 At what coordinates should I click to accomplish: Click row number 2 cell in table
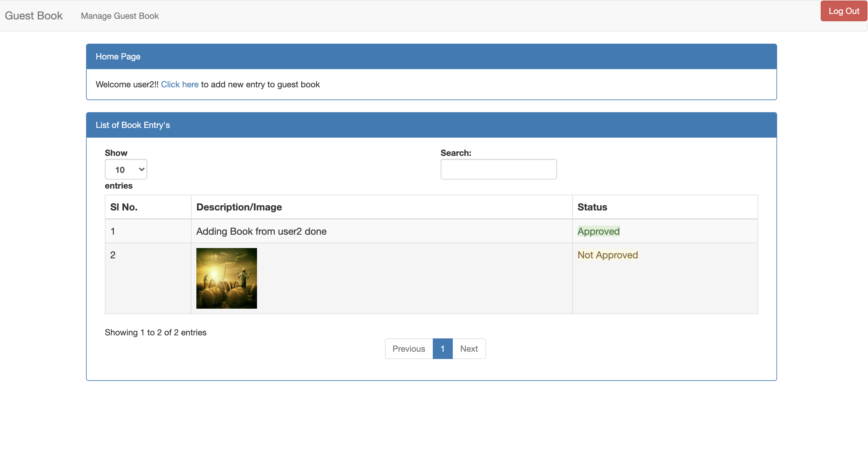click(x=113, y=255)
